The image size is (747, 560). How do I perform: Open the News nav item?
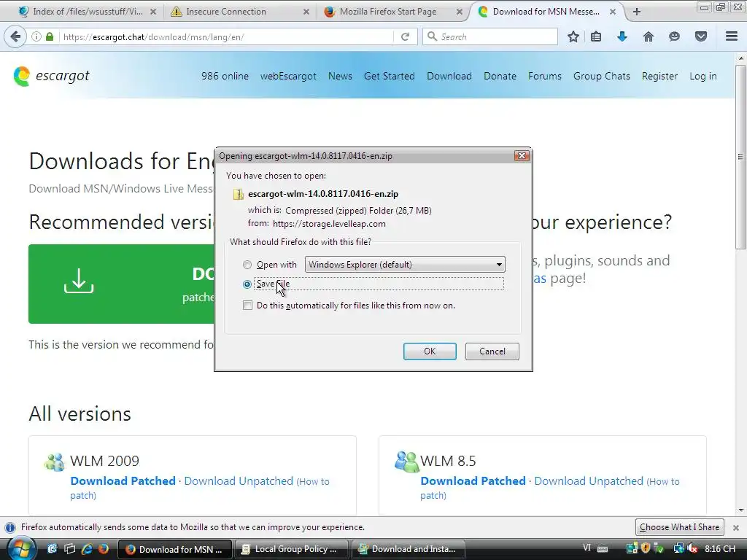(x=340, y=76)
